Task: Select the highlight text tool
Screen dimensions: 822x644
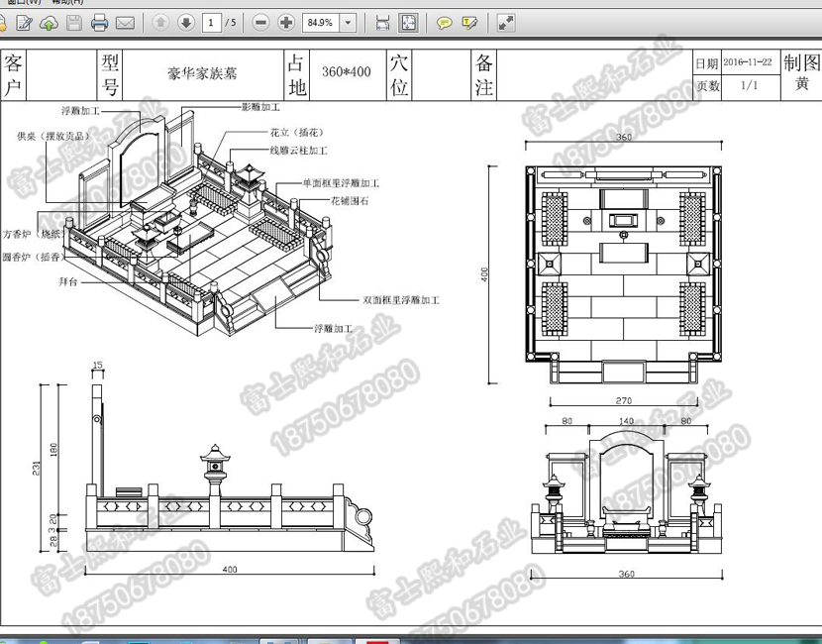Action: pos(470,22)
